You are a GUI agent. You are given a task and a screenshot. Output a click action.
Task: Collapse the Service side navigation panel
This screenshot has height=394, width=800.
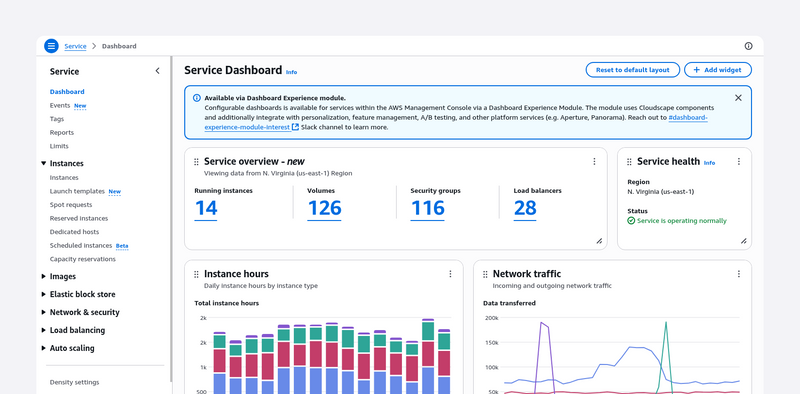click(157, 71)
